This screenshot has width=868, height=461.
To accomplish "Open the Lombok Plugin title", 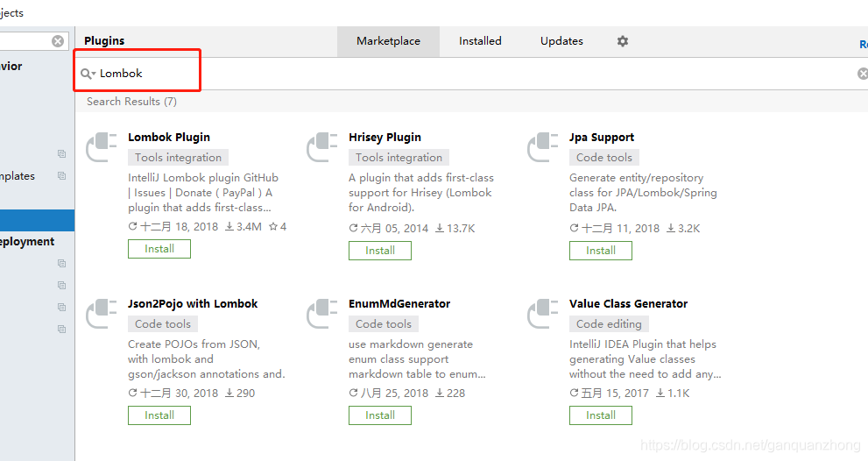I will [169, 138].
